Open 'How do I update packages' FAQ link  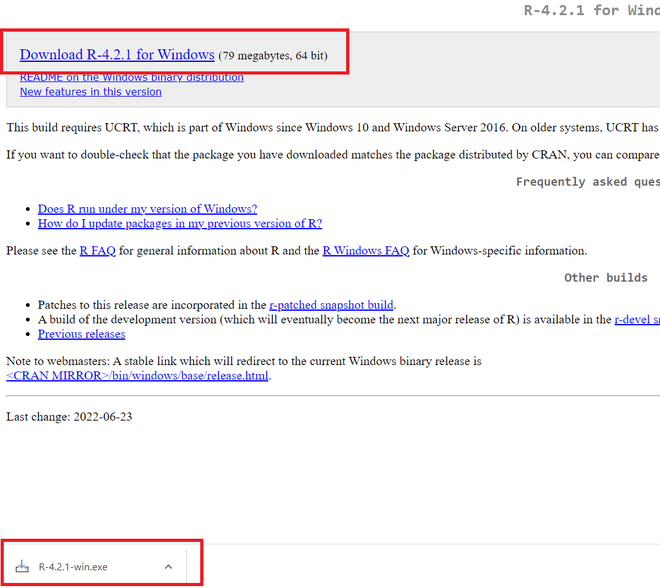180,223
